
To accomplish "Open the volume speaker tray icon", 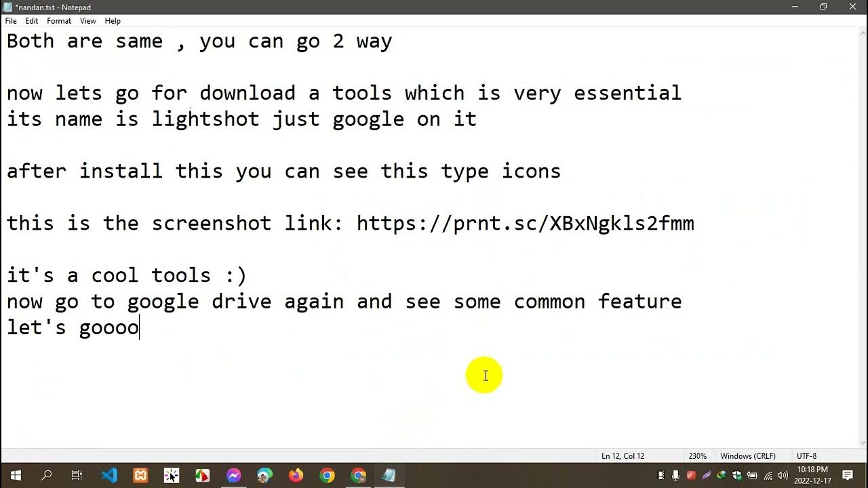I will [783, 476].
